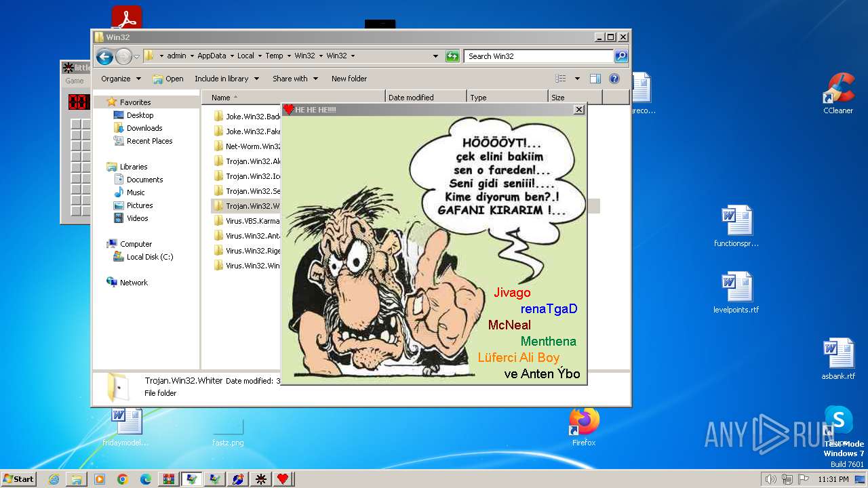Expand the arrow after AppData in the breadcrumb
The image size is (868, 488).
coord(231,56)
